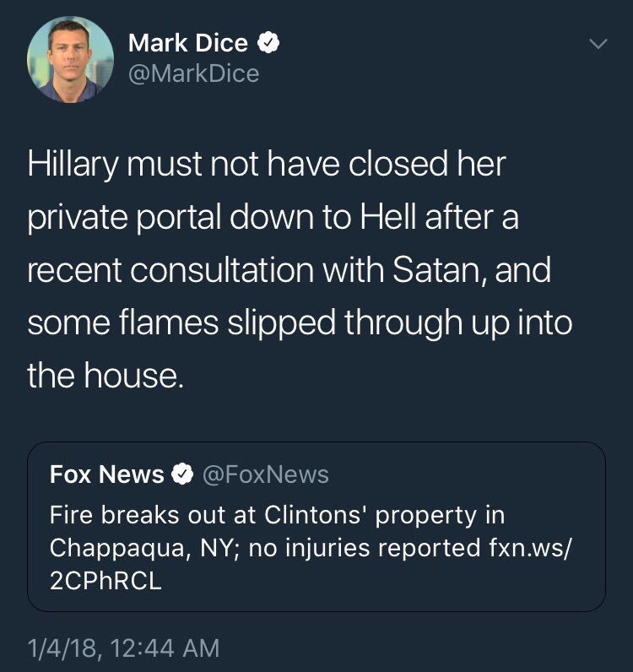The height and width of the screenshot is (672, 633).
Task: Click the tweet line starting with 'Hillary'
Action: (x=267, y=164)
